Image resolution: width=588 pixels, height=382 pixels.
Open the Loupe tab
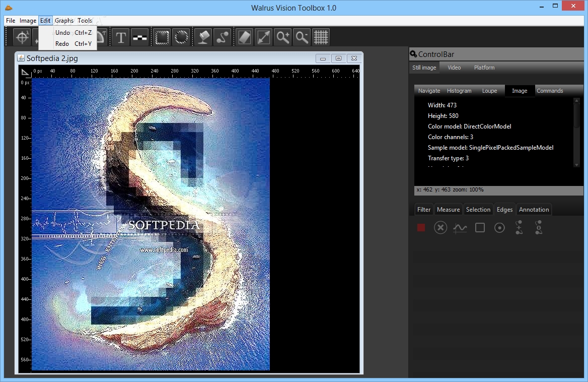pyautogui.click(x=489, y=91)
